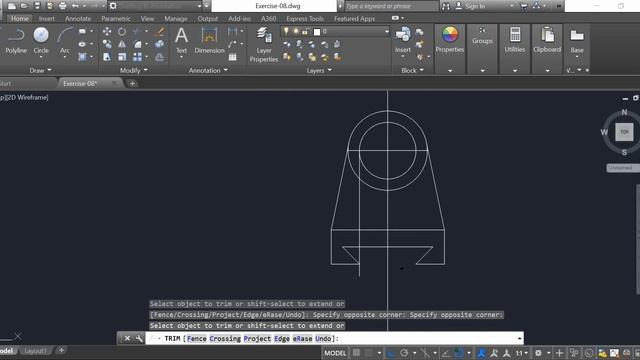Click the Plot (print) icon in quick access toolbar
640x360 pixels.
(62, 6)
